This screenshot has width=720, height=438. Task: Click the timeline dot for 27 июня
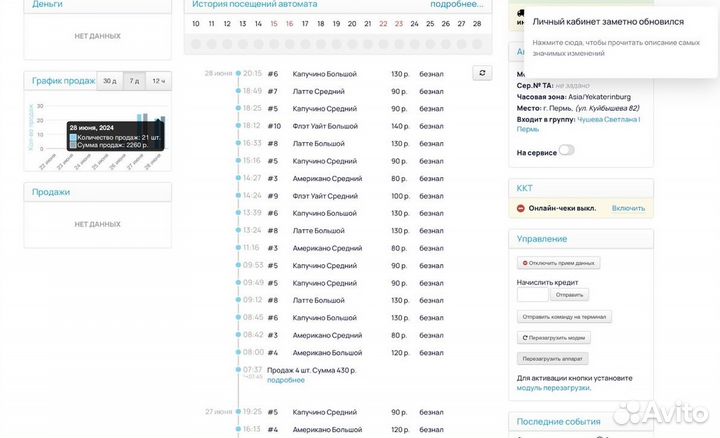(x=238, y=411)
